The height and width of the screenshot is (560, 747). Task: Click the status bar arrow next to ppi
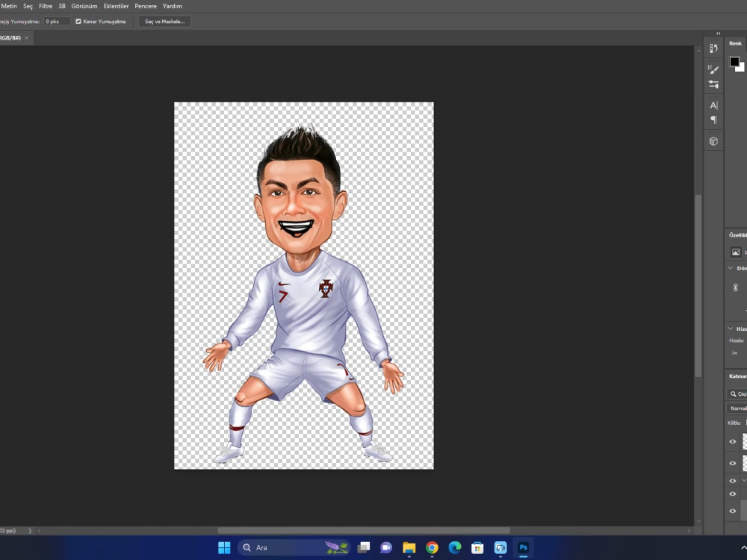[x=30, y=530]
